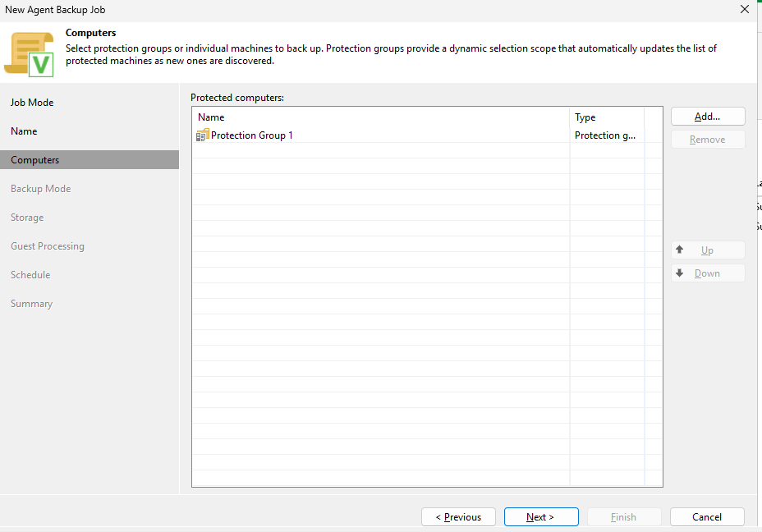Viewport: 762px width, 532px height.
Task: Open the Storage step
Action: pyautogui.click(x=27, y=218)
